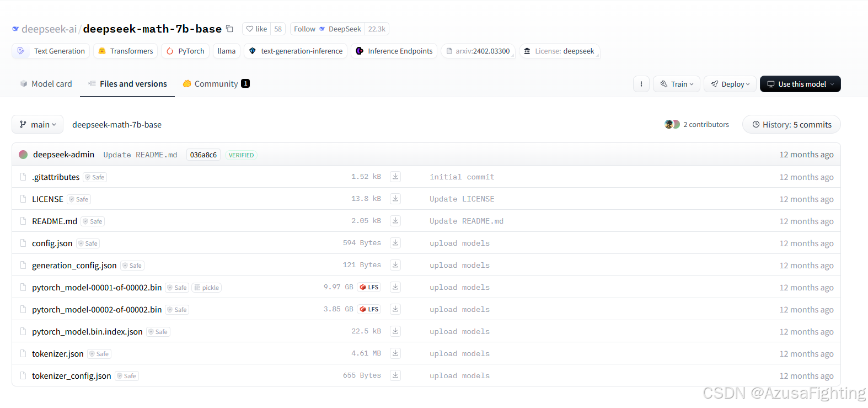Click the LFS badge on the 9.97 GB file

[x=369, y=287]
